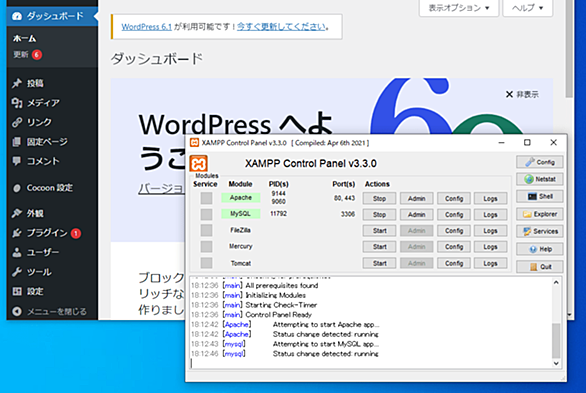Image resolution: width=586 pixels, height=393 pixels.
Task: Open MySQL Config options
Action: tap(454, 214)
